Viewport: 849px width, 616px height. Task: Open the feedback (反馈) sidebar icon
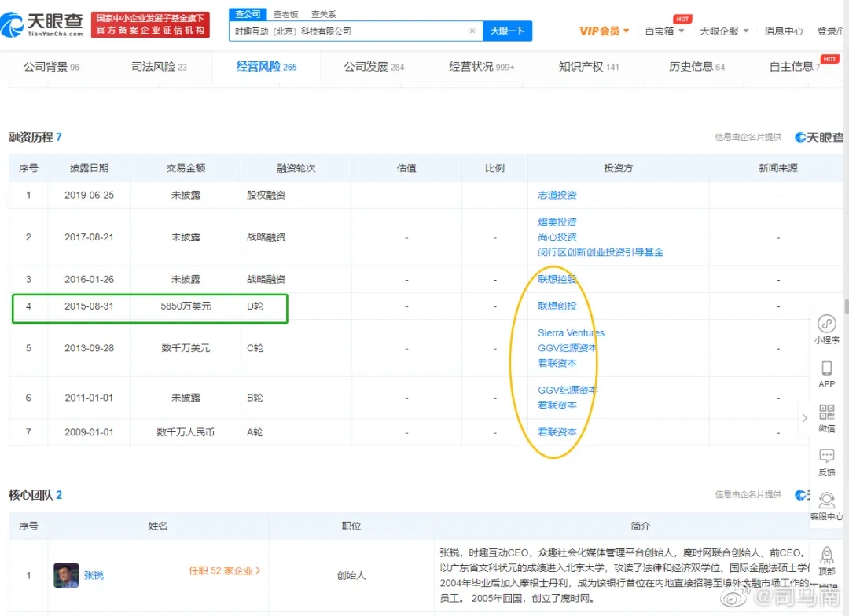[826, 456]
